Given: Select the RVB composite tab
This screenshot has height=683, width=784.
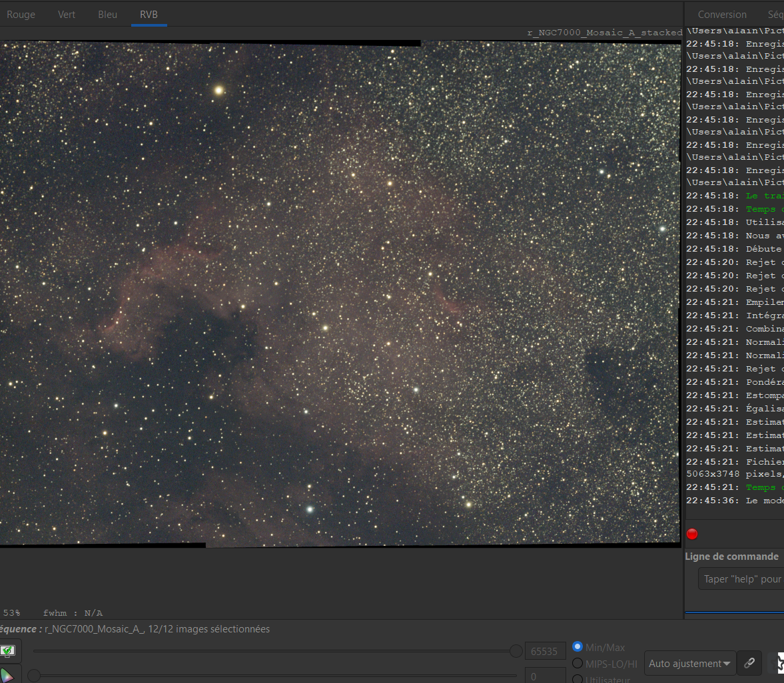Looking at the screenshot, I should point(149,15).
